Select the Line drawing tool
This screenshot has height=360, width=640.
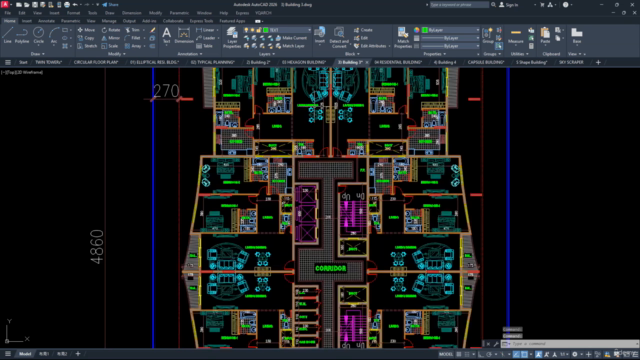[x=7, y=35]
